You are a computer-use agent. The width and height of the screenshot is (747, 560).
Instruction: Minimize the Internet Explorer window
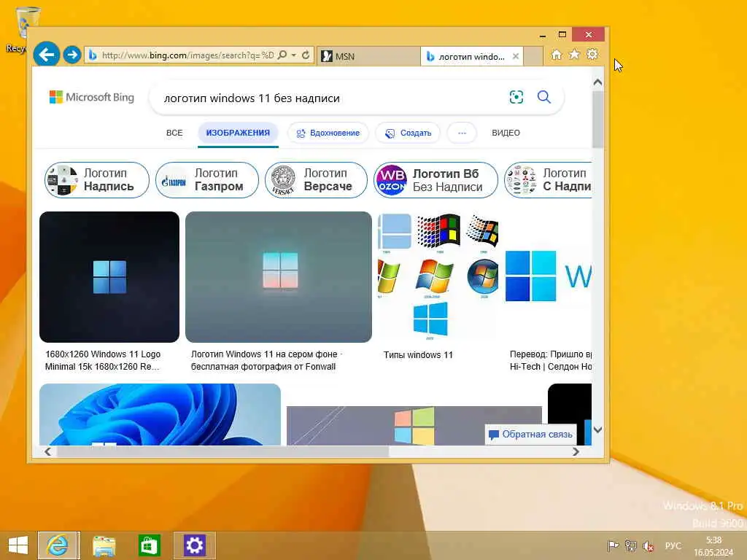(x=543, y=35)
